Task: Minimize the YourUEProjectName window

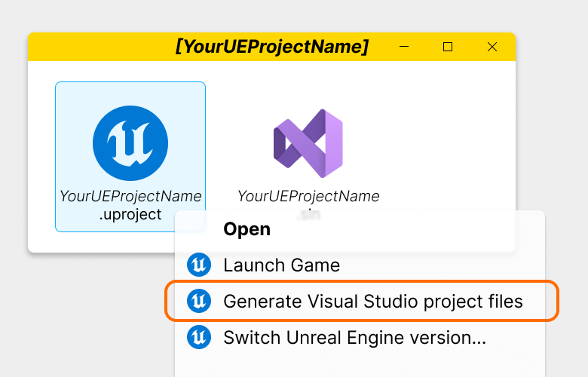Action: click(x=404, y=47)
